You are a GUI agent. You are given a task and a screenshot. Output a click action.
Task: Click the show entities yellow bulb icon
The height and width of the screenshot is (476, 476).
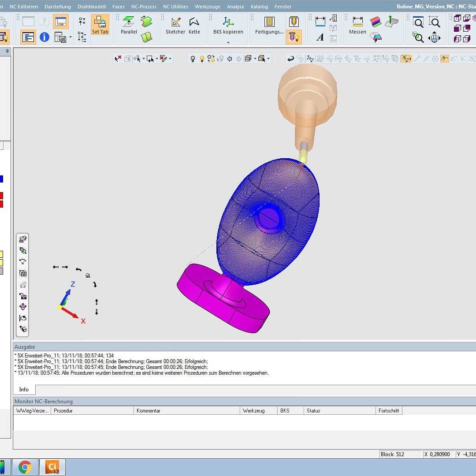coord(202,59)
